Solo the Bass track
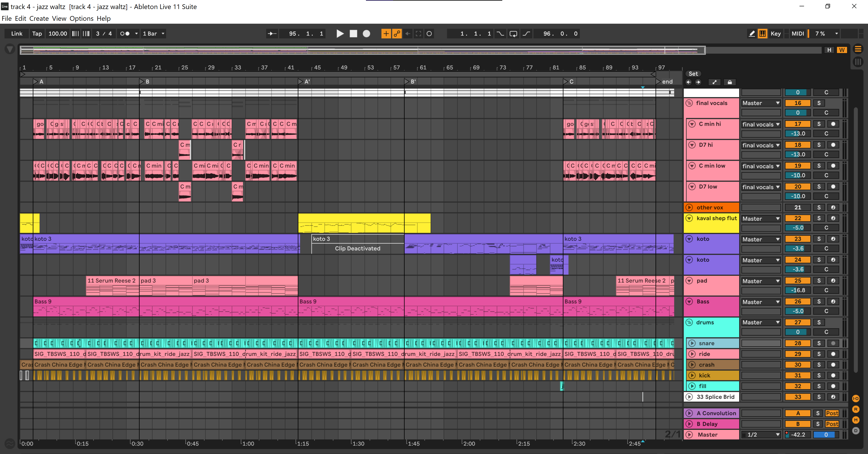Screen dimensions: 868x454 819,302
